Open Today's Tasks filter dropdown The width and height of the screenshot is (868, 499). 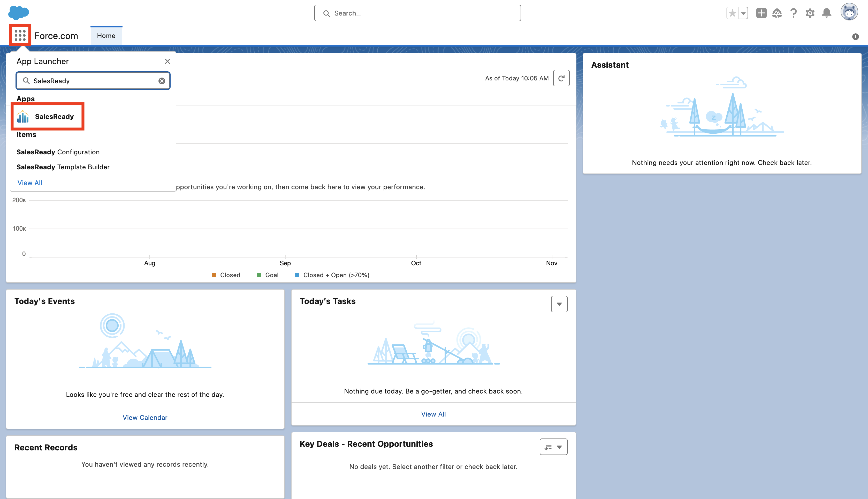559,304
